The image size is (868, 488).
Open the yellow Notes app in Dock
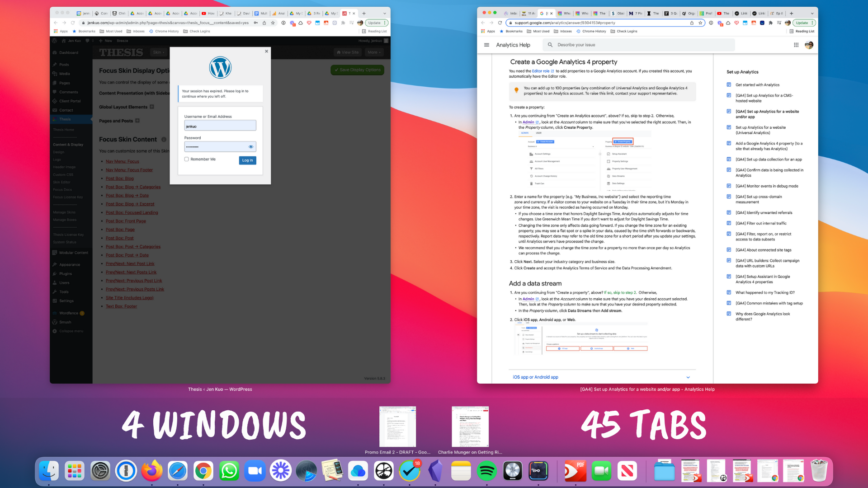click(x=461, y=471)
